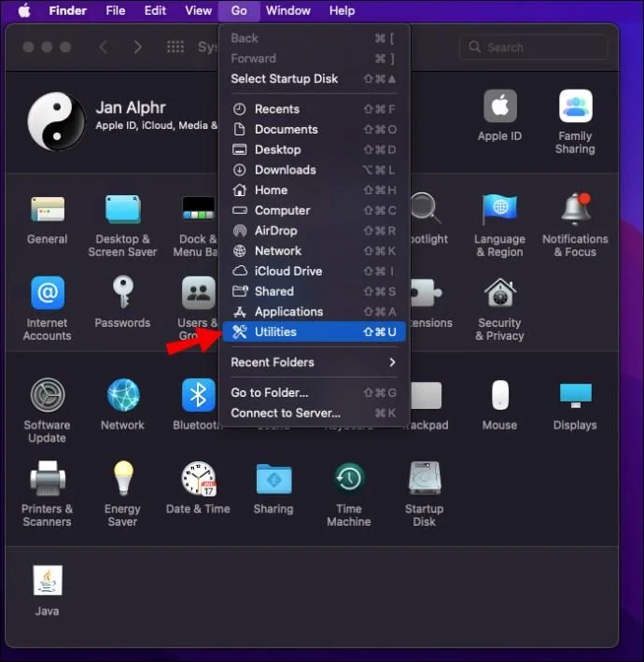The image size is (644, 662).
Task: Choose Select Startup Disk menu item
Action: (x=314, y=78)
